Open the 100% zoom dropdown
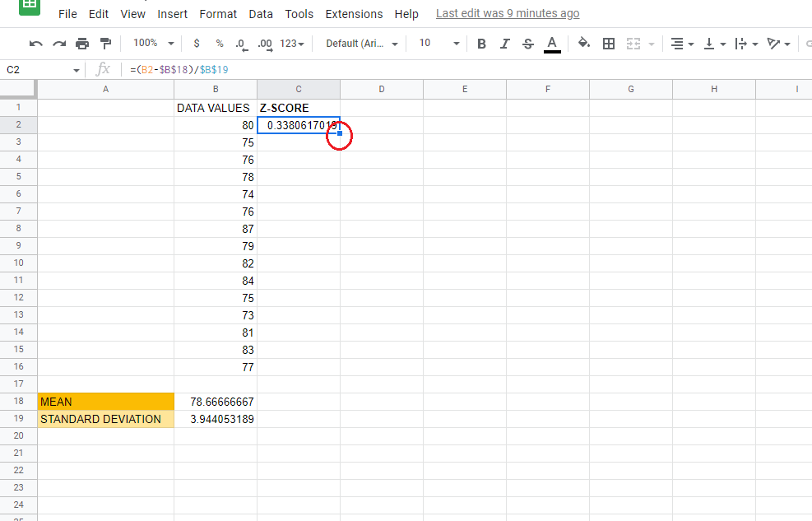Image resolution: width=812 pixels, height=521 pixels. tap(153, 43)
